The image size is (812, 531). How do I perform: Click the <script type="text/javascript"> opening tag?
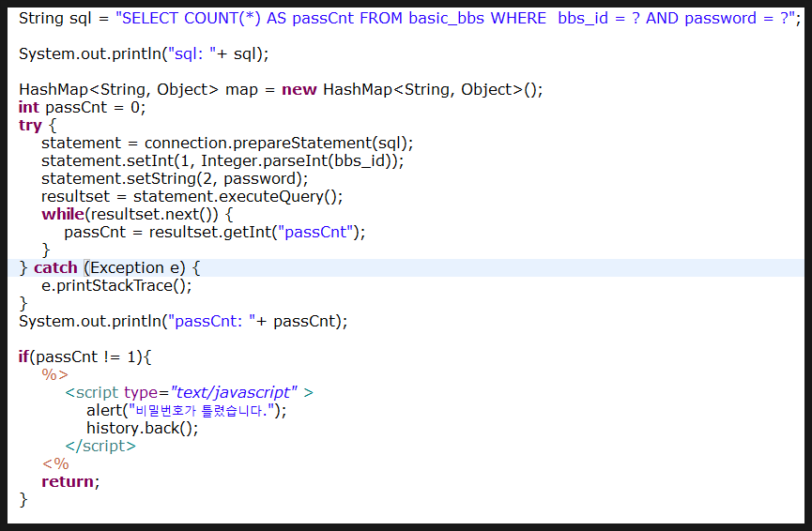[189, 393]
